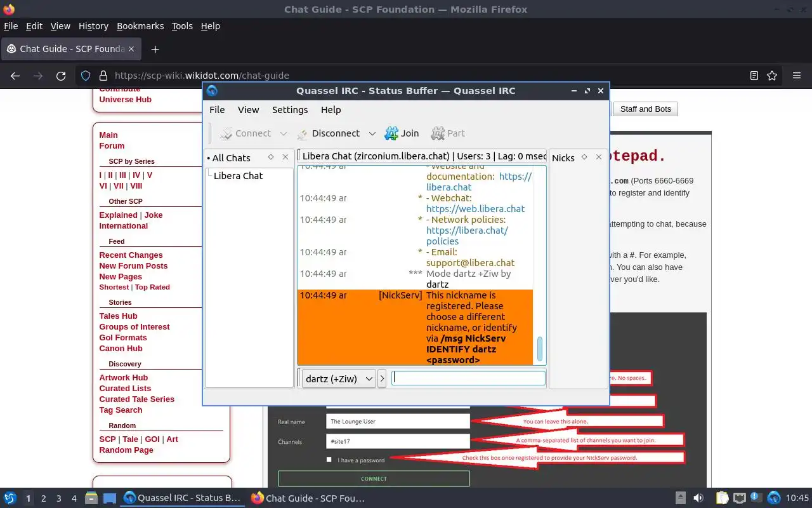Image resolution: width=812 pixels, height=508 pixels.
Task: Bookmark this page with the star
Action: pyautogui.click(x=772, y=76)
